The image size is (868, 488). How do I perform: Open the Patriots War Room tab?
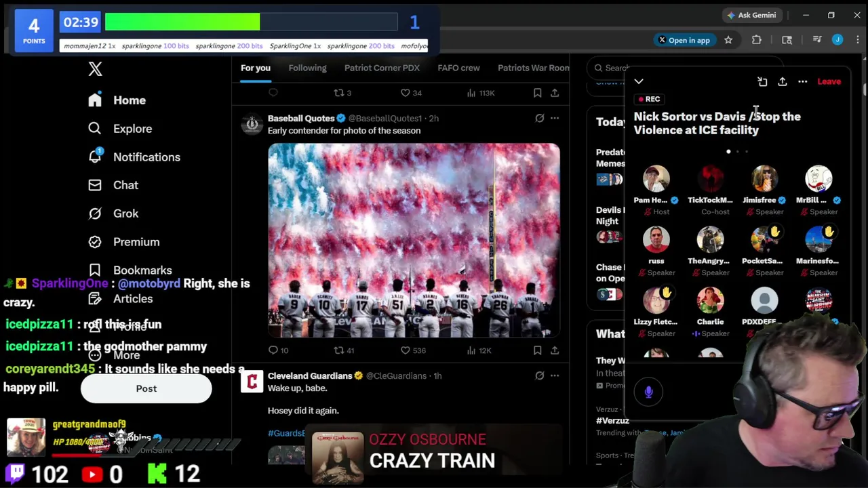pyautogui.click(x=534, y=68)
